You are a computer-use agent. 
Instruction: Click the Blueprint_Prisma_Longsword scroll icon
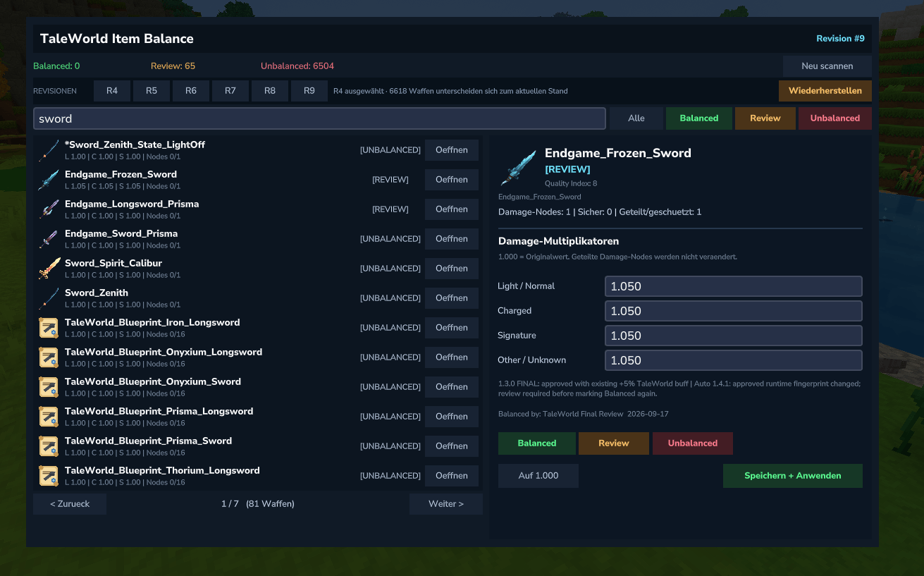click(49, 417)
